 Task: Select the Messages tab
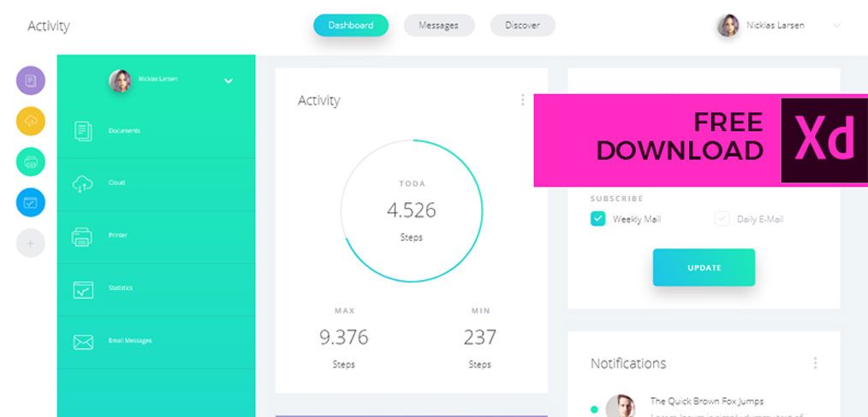tap(439, 26)
